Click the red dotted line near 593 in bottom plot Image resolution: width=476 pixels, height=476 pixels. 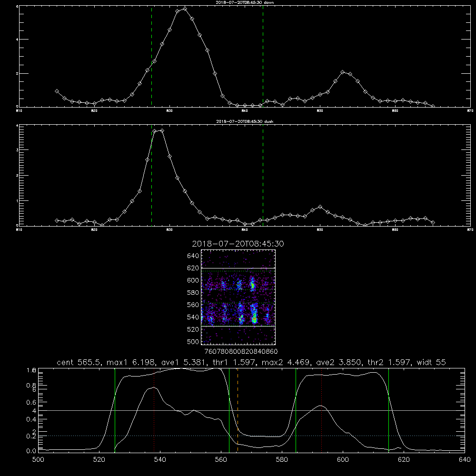[321, 410]
